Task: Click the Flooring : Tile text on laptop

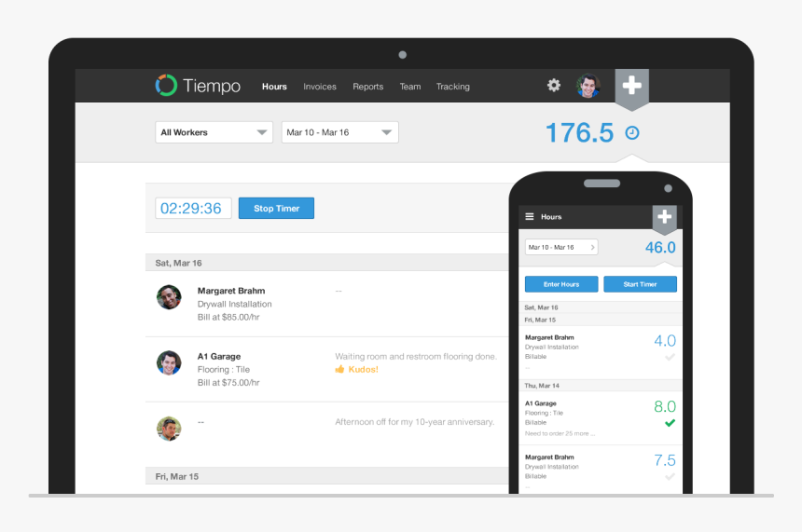Action: point(224,369)
